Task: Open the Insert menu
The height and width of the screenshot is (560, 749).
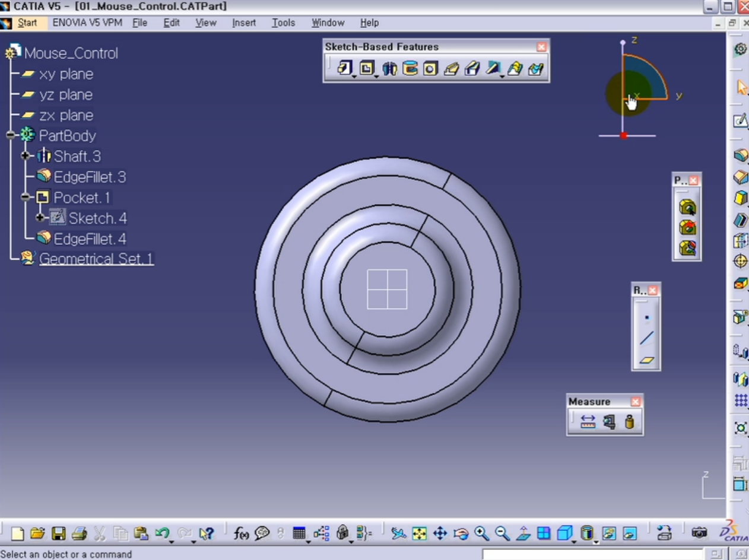Action: (244, 23)
